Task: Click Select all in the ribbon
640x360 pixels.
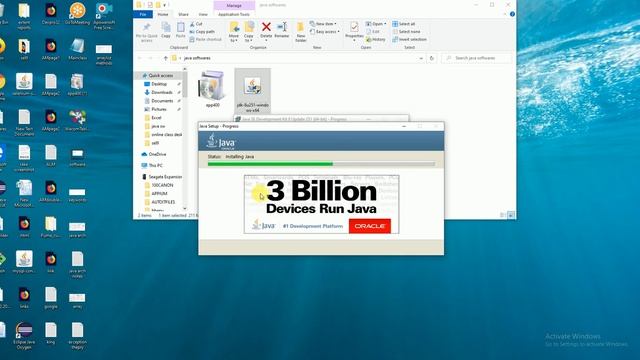Action: click(404, 24)
